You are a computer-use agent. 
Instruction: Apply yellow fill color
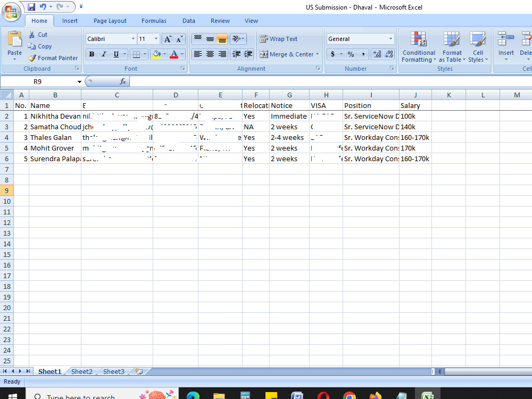156,54
